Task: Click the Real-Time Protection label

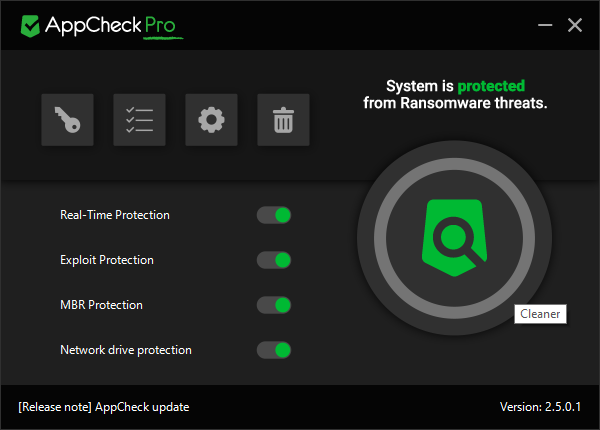Action: tap(115, 215)
